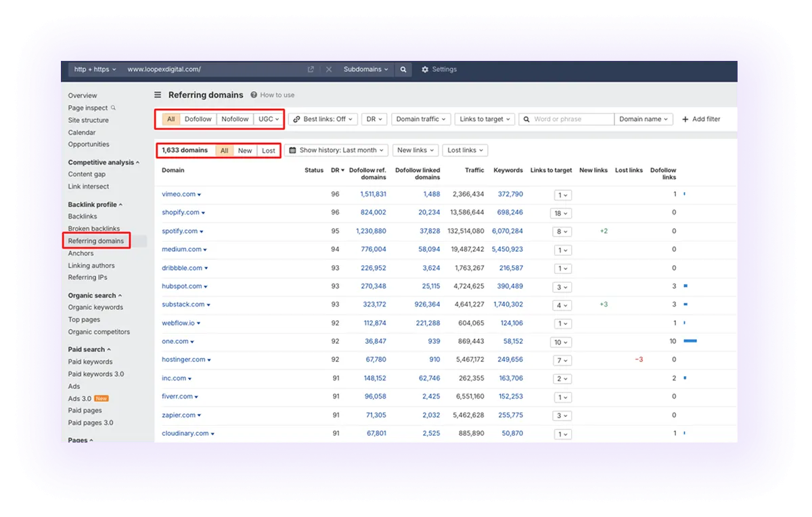Open Top pages in the sidebar
The image size is (812, 517).
84,319
